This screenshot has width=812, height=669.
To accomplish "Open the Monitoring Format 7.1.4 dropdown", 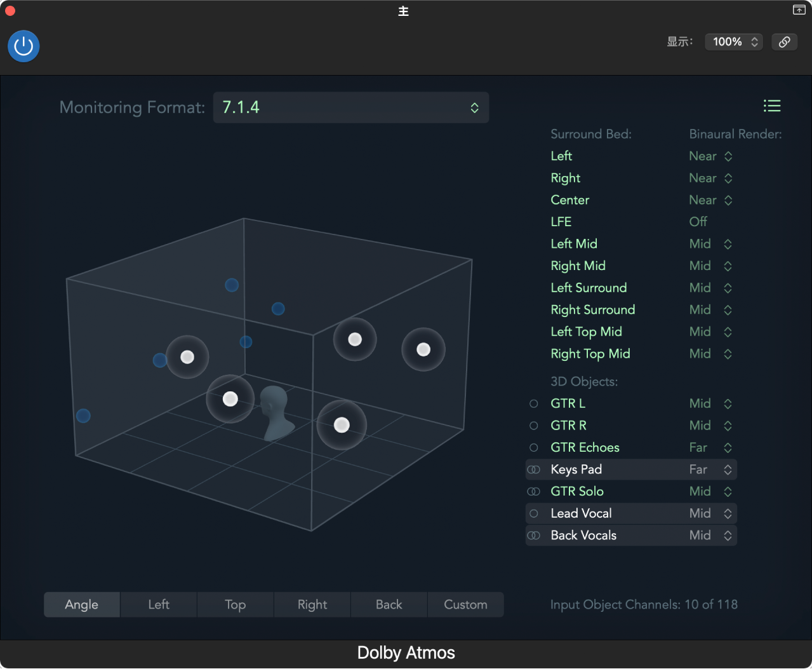I will coord(351,107).
